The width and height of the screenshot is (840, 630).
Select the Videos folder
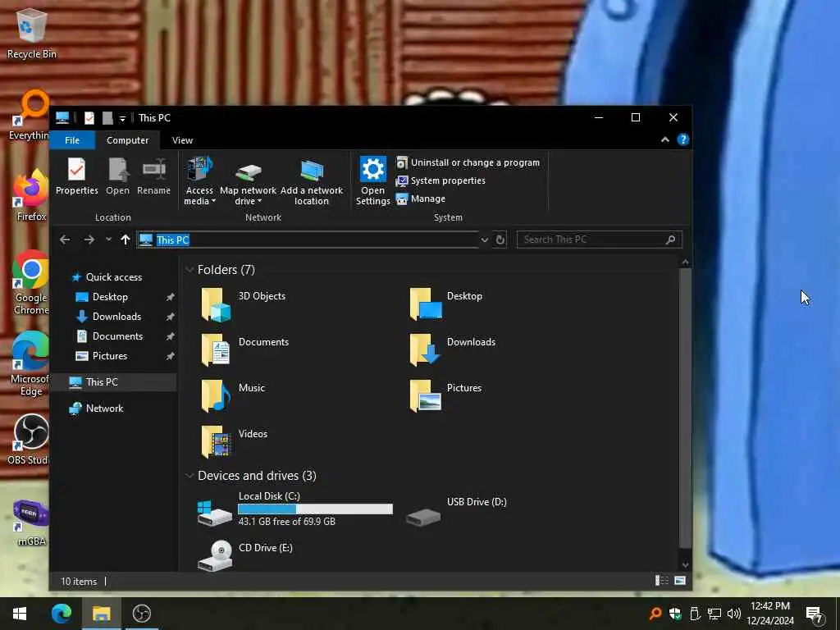[x=234, y=442]
